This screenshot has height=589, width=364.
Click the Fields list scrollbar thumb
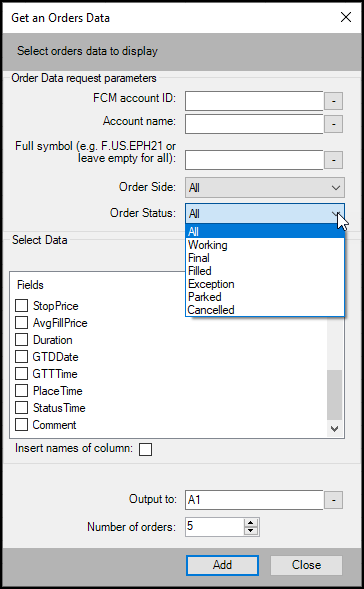pyautogui.click(x=334, y=394)
